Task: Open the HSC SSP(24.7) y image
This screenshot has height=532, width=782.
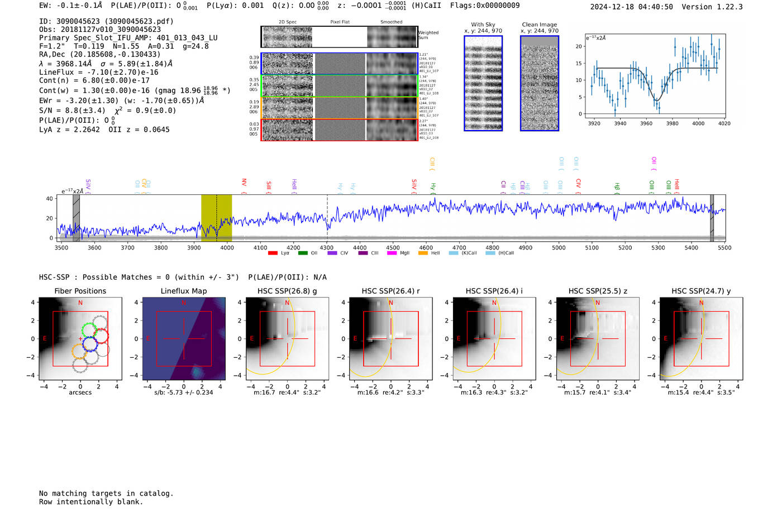Action: pyautogui.click(x=702, y=339)
